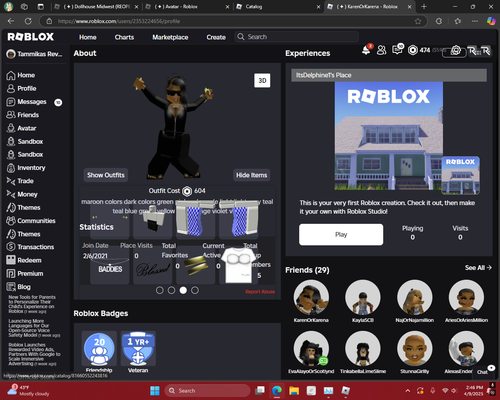
Task: Open Avatar in the left sidebar
Action: point(21,128)
